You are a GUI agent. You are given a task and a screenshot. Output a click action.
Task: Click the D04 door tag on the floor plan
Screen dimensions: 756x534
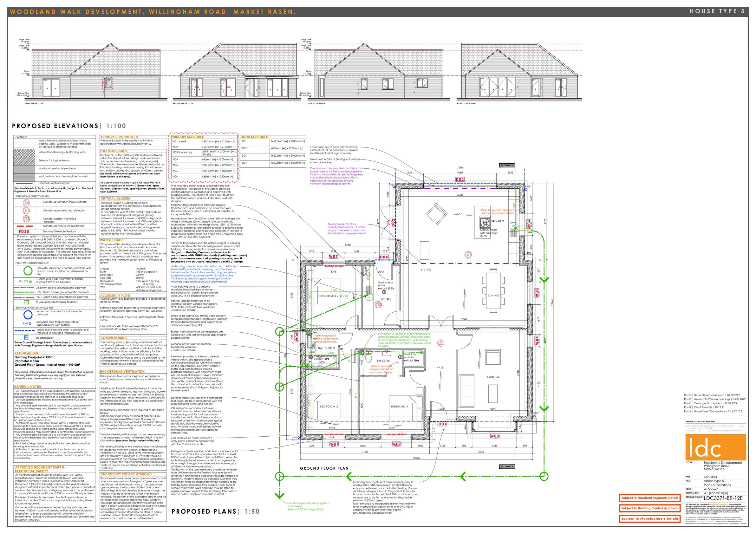point(384,257)
